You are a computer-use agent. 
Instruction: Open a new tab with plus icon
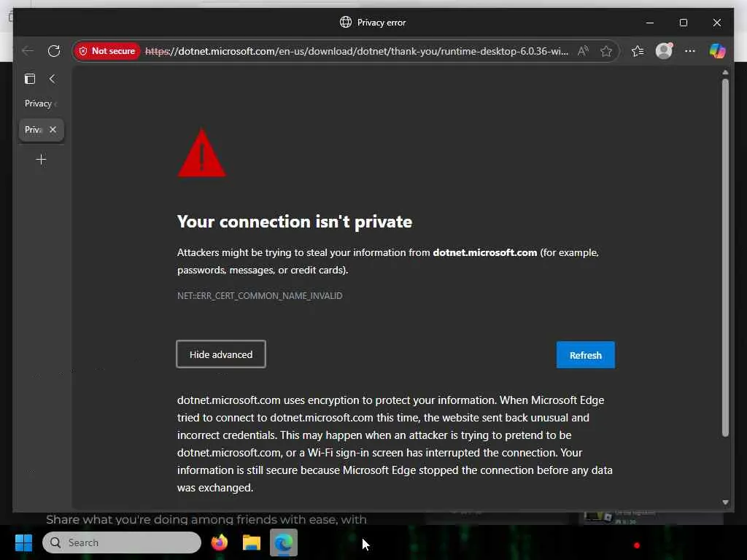pyautogui.click(x=41, y=160)
